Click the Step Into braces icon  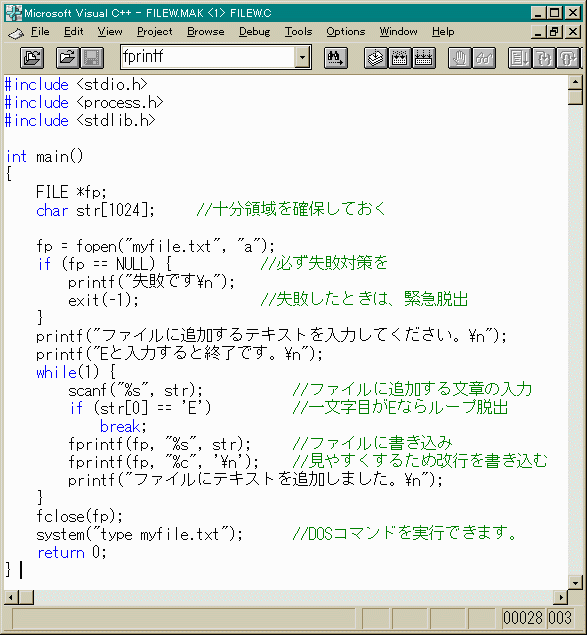(544, 58)
